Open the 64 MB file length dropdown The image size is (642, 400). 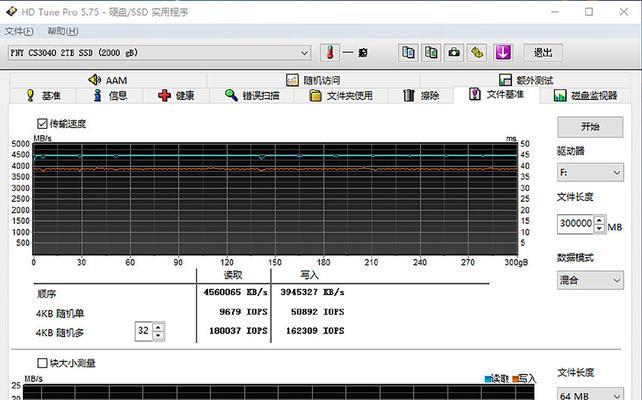coord(590,395)
